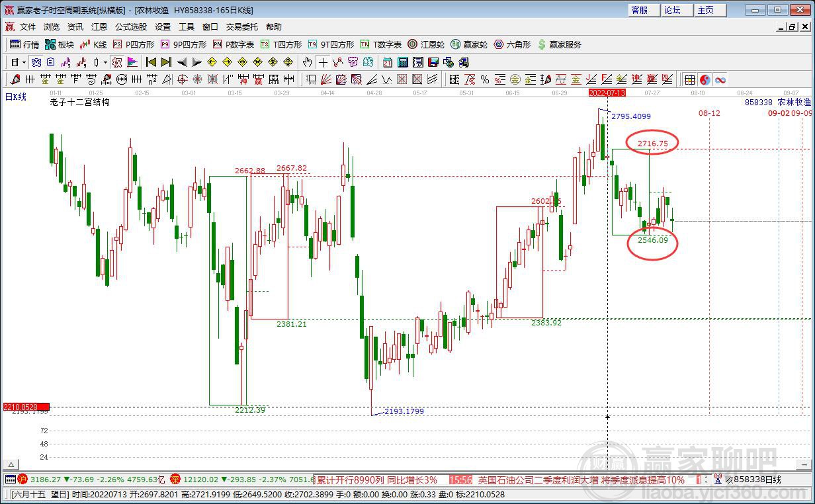Click the infinity loop icon
The image size is (815, 504).
tap(720, 79)
